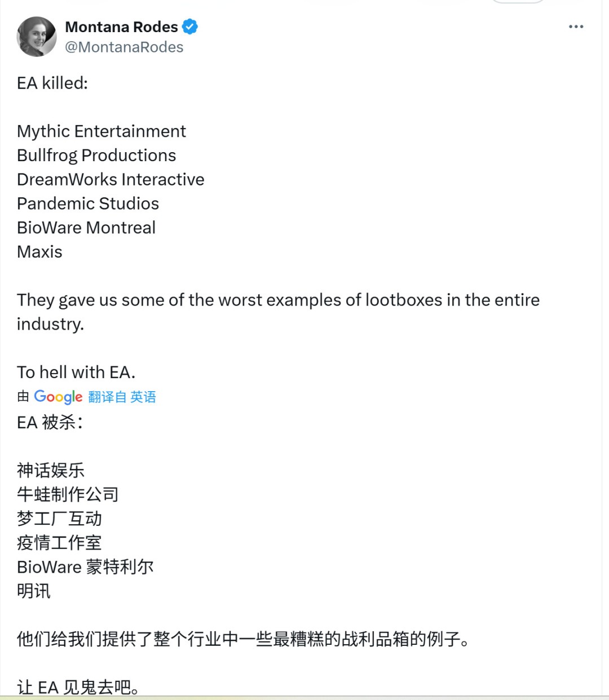Click the 'Maxis' studio name in the list
The width and height of the screenshot is (609, 700).
(39, 251)
